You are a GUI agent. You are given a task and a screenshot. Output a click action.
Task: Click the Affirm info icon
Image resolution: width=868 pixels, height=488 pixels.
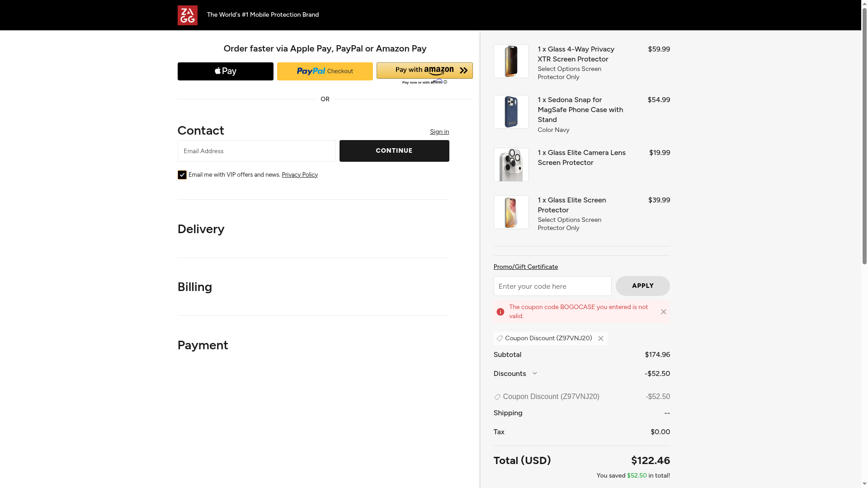445,82
